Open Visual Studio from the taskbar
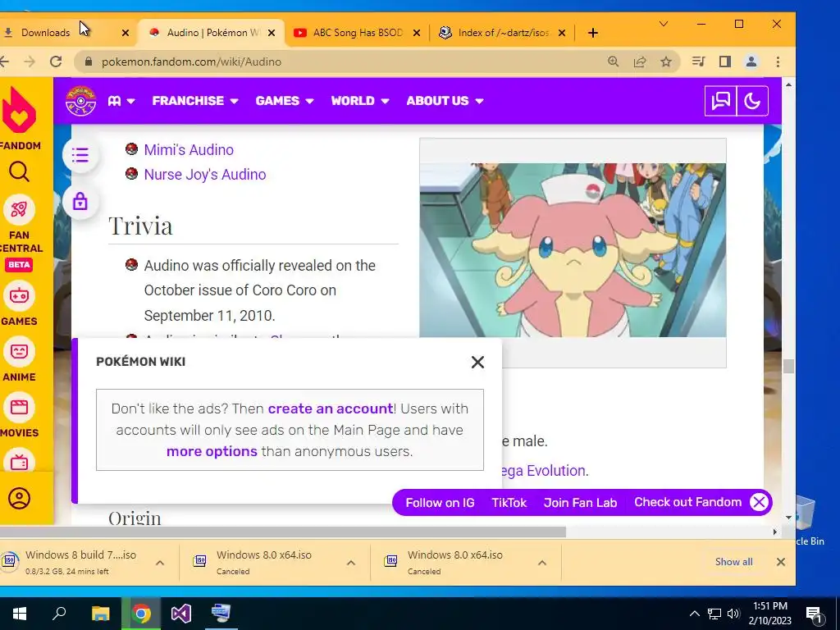This screenshot has width=840, height=630. click(181, 614)
